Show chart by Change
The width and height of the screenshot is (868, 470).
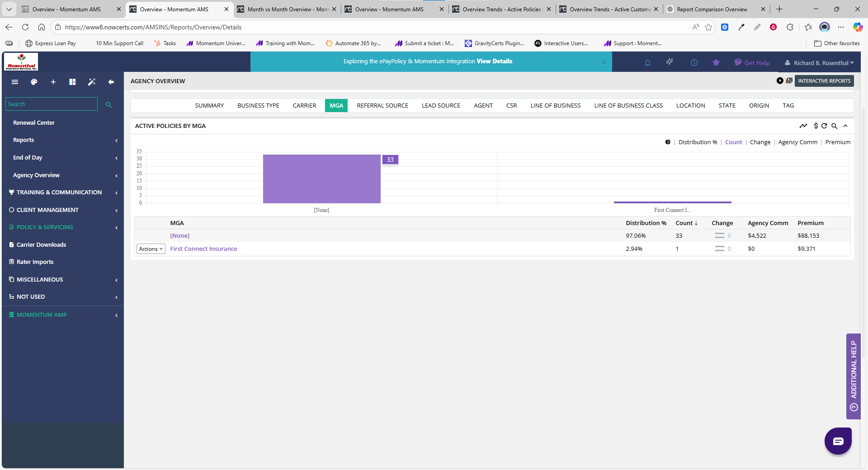tap(760, 142)
